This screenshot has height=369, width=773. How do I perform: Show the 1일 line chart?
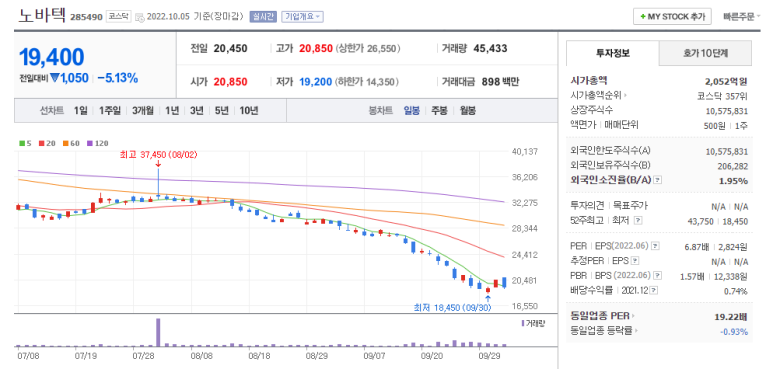tap(80, 110)
